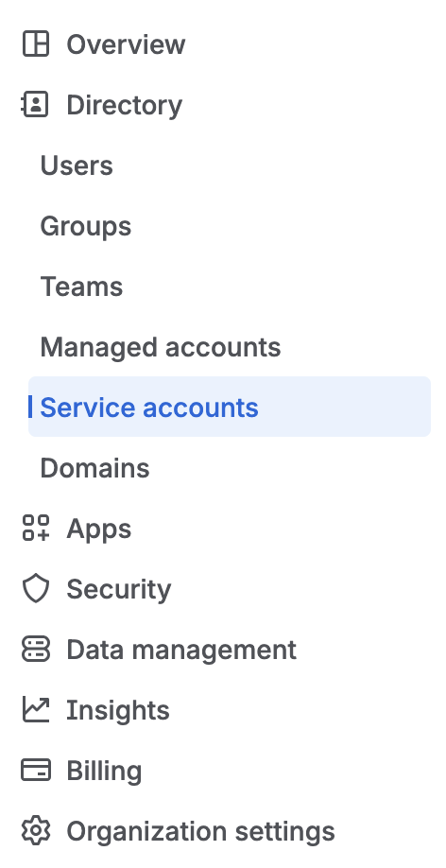The width and height of the screenshot is (446, 868).
Task: Click the Data management storage icon
Action: 36,649
